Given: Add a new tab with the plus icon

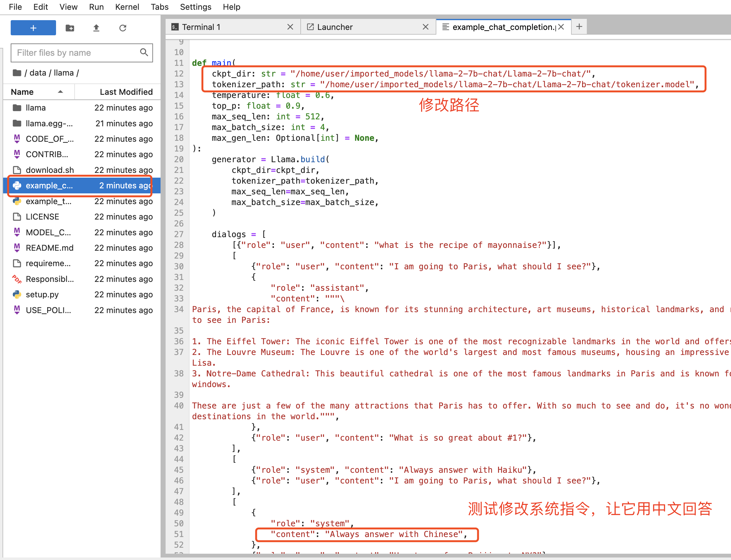Looking at the screenshot, I should point(579,27).
